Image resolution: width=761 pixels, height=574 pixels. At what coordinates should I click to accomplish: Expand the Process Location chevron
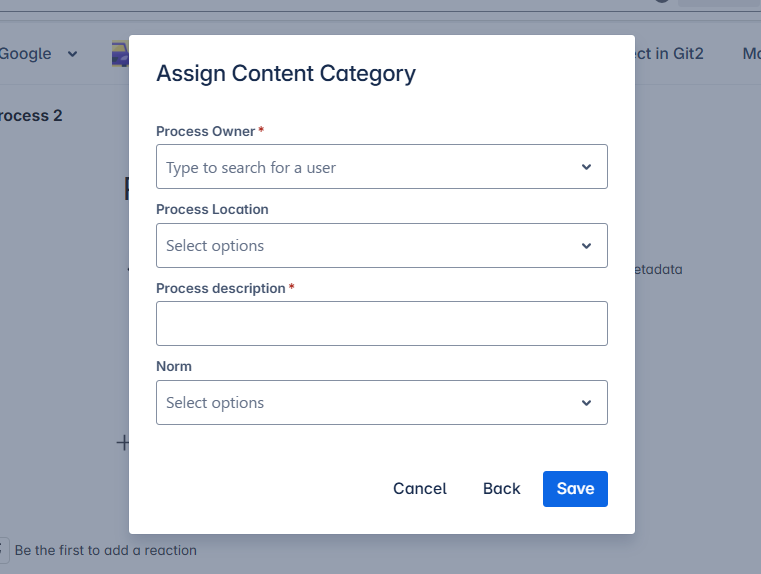click(586, 245)
